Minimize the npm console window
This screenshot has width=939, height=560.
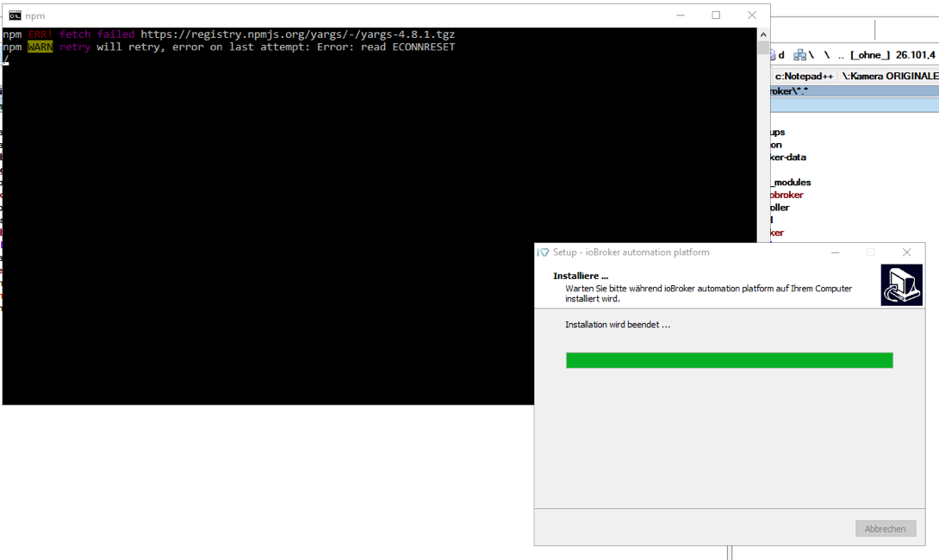[681, 16]
